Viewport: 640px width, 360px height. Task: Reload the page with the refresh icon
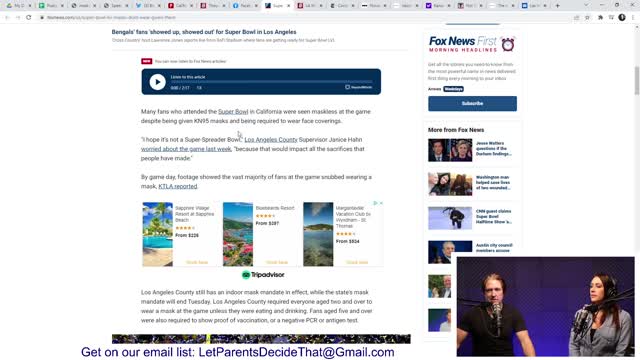pos(29,18)
